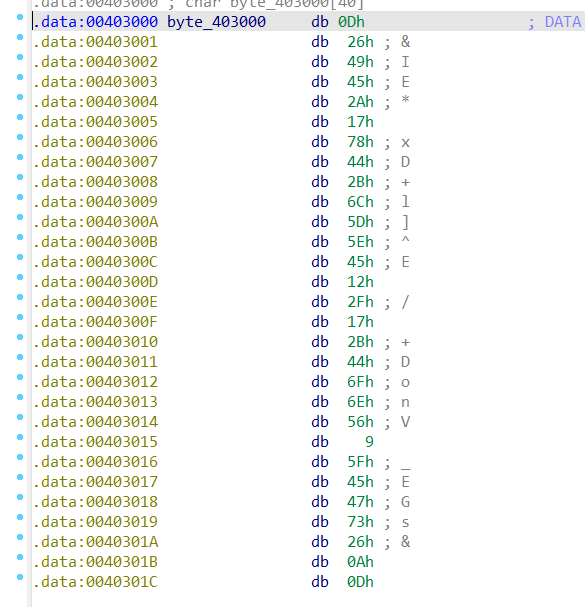
Task: Click the 17h value at address 00403005
Action: coord(360,122)
